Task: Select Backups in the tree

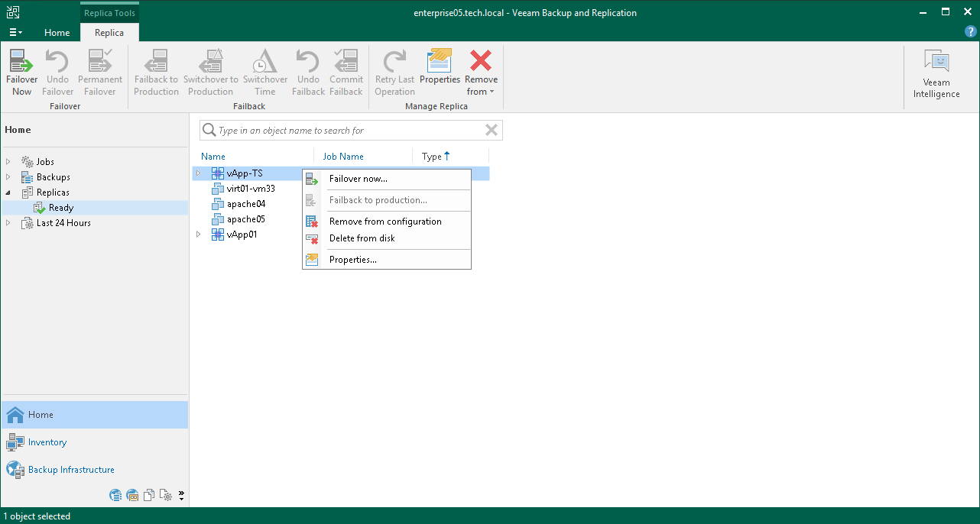Action: 53,177
